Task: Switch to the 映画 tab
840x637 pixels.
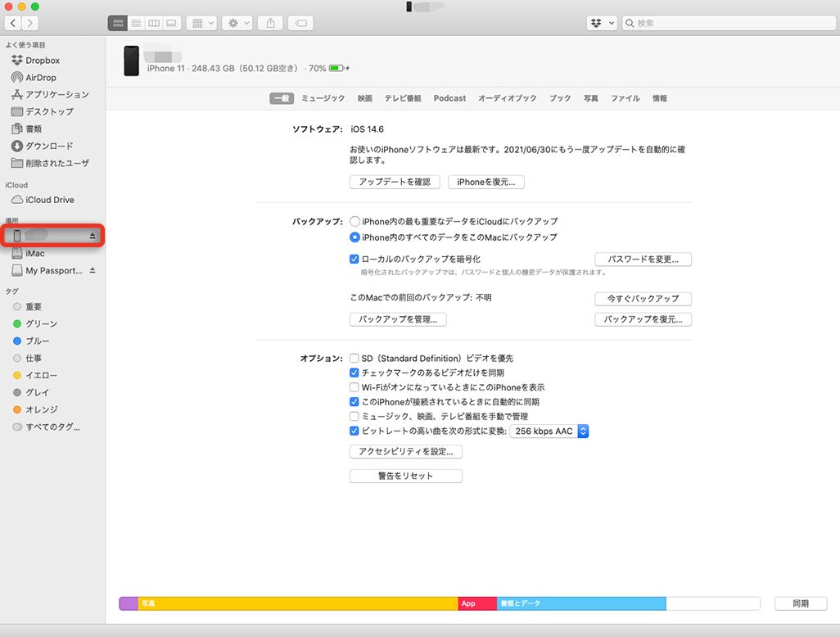Action: coord(365,98)
